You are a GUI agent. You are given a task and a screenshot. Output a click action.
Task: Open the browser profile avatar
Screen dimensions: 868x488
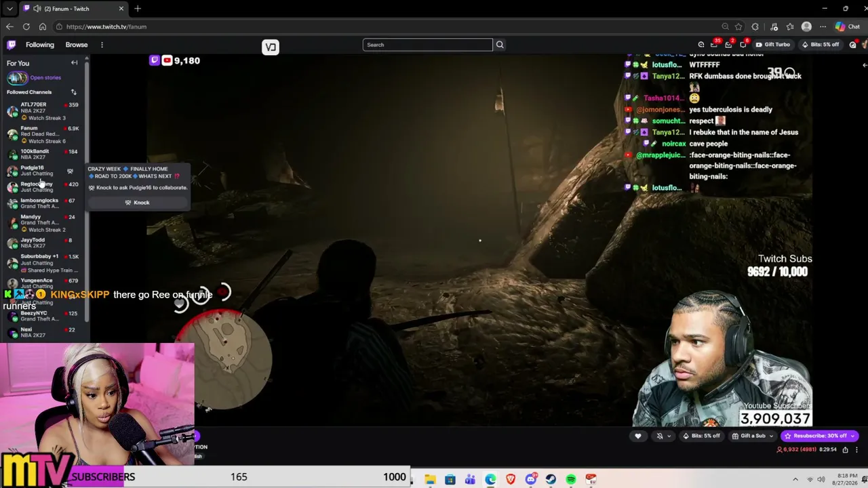click(806, 26)
